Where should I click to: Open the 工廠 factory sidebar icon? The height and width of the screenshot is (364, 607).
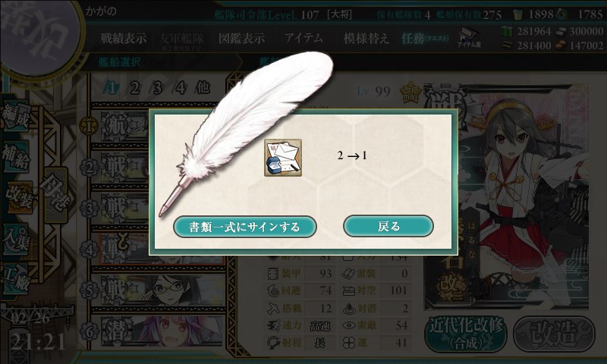[x=16, y=278]
